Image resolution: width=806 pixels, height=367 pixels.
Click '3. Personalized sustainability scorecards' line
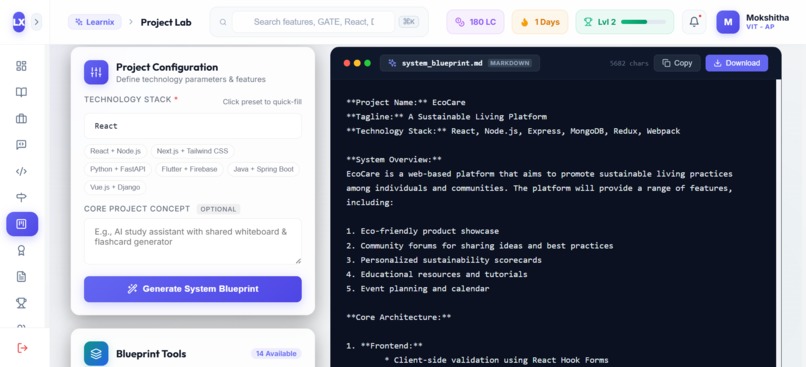click(x=444, y=260)
